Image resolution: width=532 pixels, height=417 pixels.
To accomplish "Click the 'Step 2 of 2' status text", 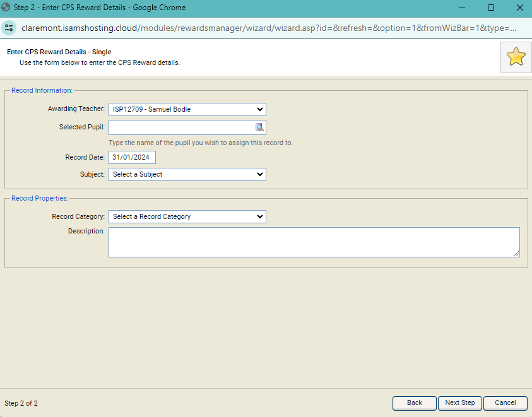I will coord(21,403).
